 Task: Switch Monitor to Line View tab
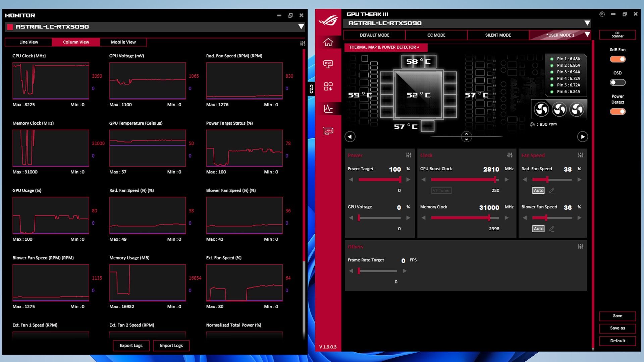pos(29,42)
